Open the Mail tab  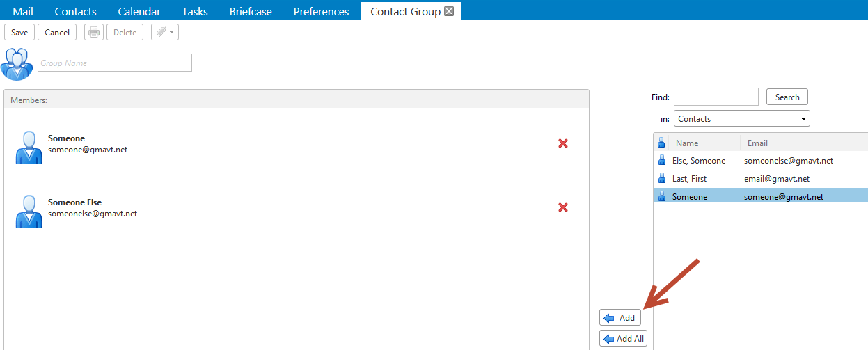click(x=23, y=11)
